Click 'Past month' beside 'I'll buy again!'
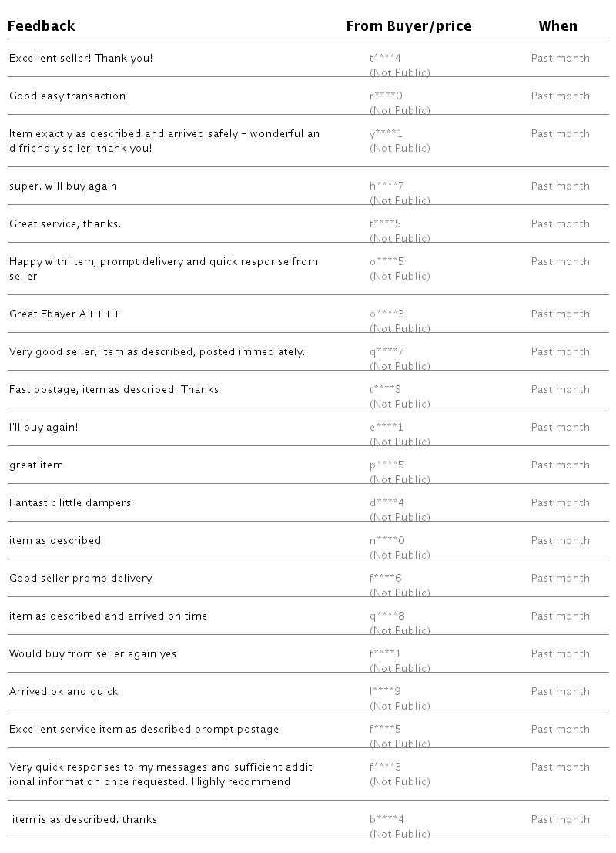Viewport: 616px width, 853px height. pyautogui.click(x=560, y=428)
